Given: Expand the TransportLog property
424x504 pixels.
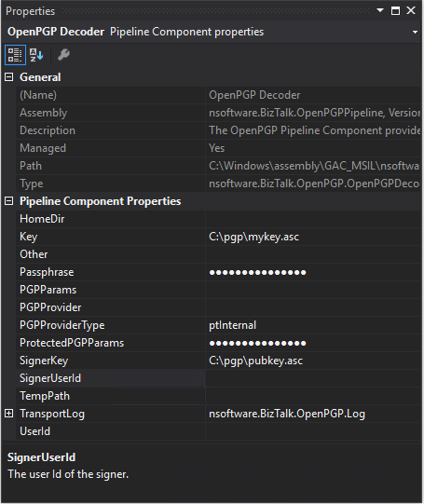Looking at the screenshot, I should (9, 414).
